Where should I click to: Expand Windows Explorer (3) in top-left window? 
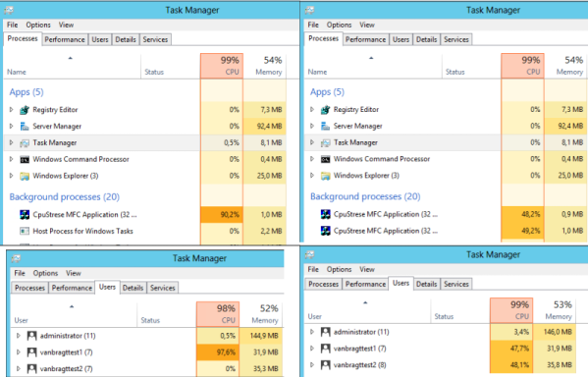coord(11,176)
